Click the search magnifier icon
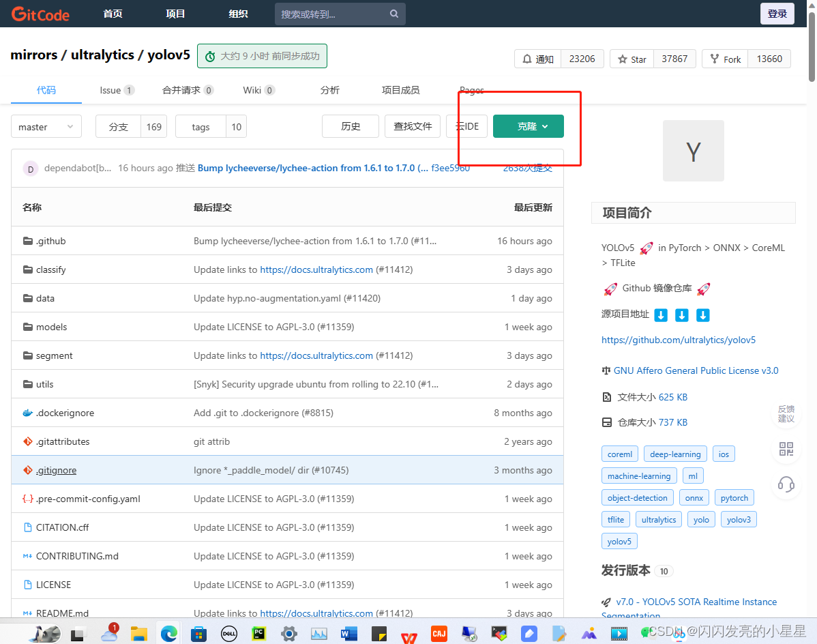Screen dimensions: 817x644 [394, 14]
